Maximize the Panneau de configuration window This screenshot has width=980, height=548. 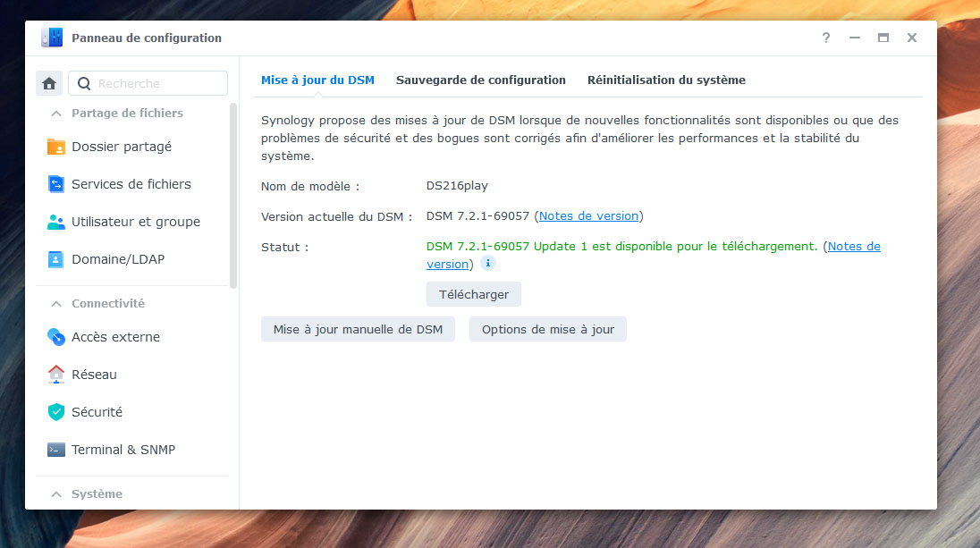[883, 38]
